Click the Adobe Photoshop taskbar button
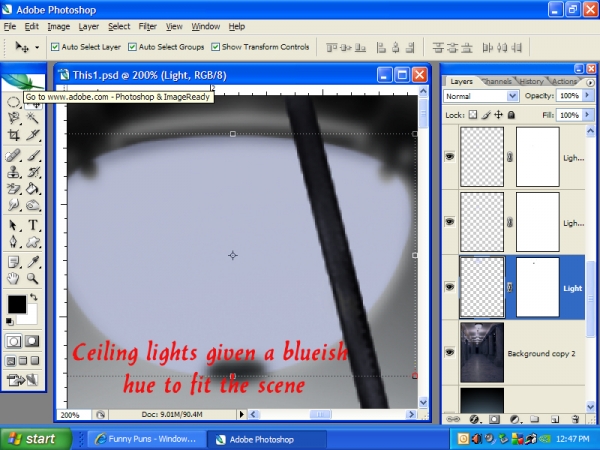 pos(267,439)
